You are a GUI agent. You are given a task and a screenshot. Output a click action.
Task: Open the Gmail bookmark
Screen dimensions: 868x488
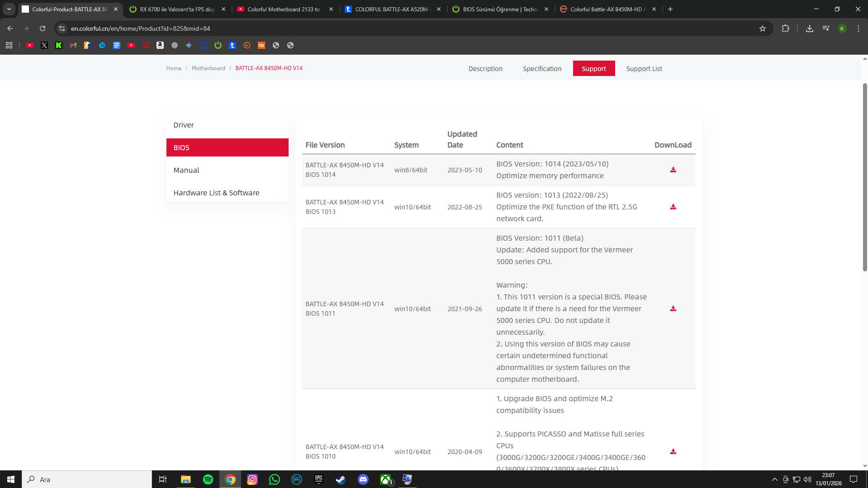pos(73,45)
